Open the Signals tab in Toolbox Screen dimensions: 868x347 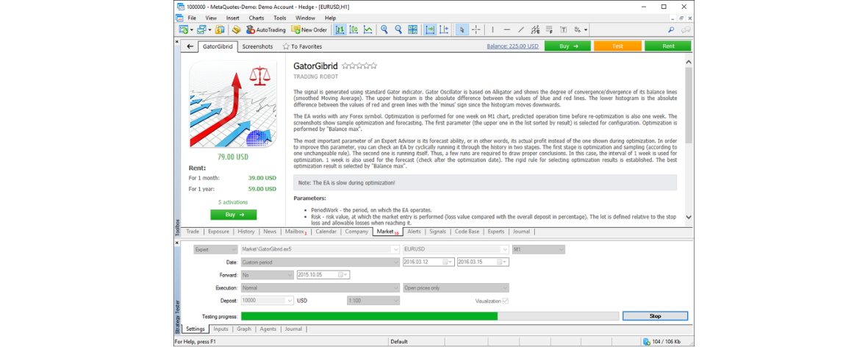[x=437, y=232]
